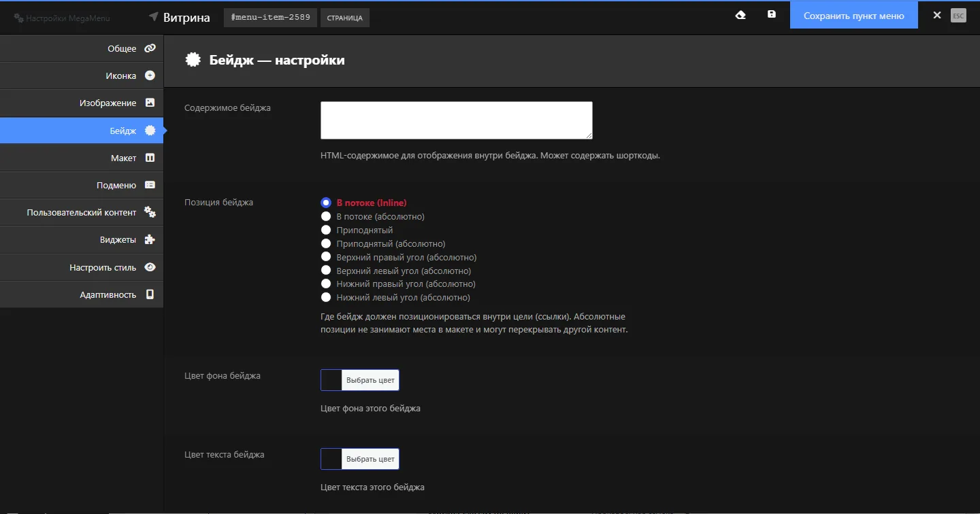Click the eye icon beside Настроить стиль
Screen dimensions: 980x514
pyautogui.click(x=150, y=267)
